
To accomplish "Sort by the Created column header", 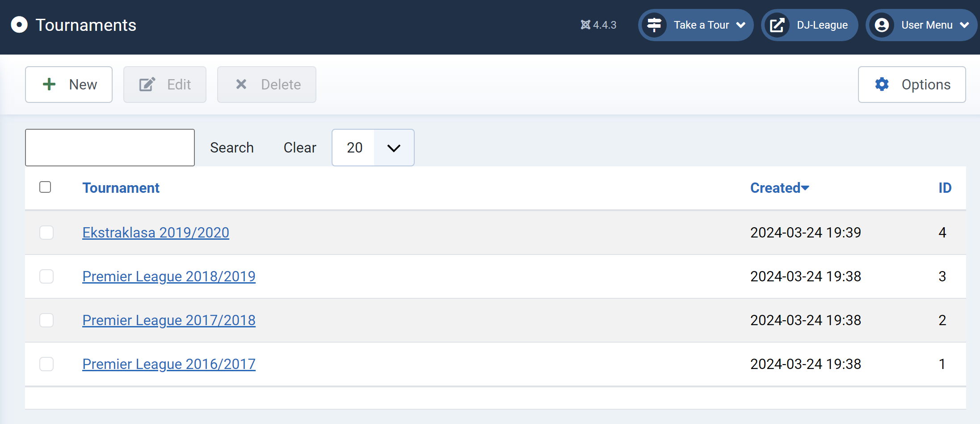I will 779,188.
